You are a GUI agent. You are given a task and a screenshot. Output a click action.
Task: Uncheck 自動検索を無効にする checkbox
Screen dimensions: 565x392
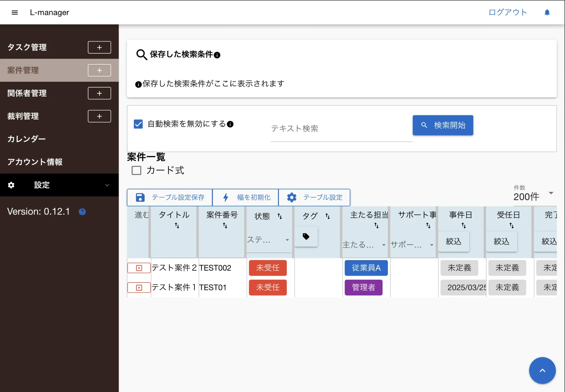pos(138,124)
